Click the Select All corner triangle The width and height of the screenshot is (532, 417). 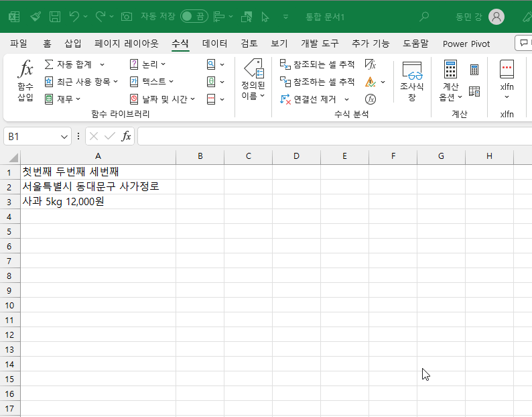point(13,158)
